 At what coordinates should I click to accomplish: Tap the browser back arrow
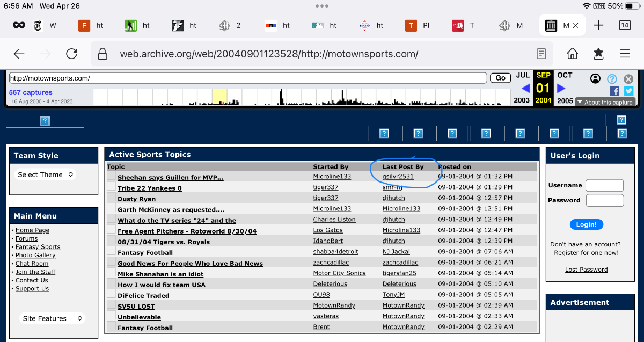click(19, 54)
